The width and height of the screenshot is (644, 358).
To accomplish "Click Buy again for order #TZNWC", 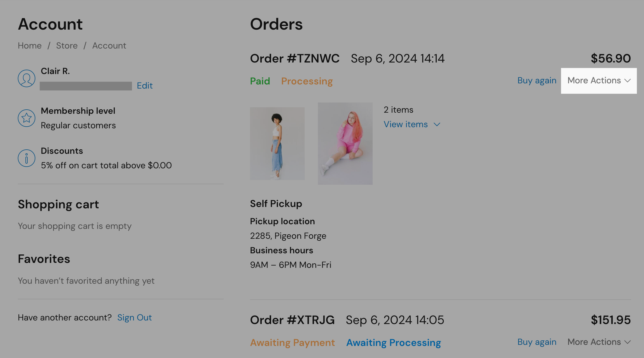I will [537, 80].
